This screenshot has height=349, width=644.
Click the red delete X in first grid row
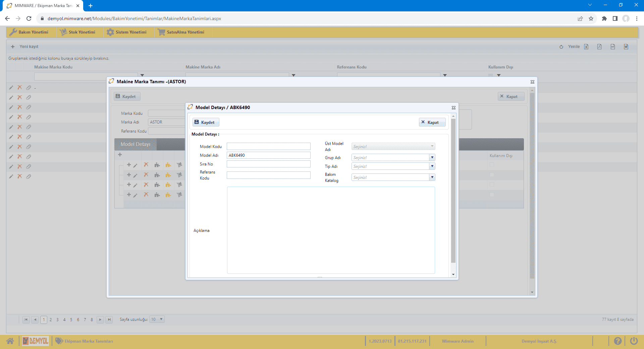tap(20, 88)
